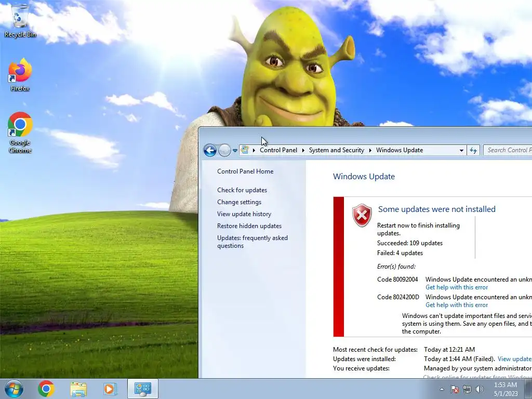Open the Recycle Bin desktop icon
The image size is (532, 399).
(x=20, y=21)
